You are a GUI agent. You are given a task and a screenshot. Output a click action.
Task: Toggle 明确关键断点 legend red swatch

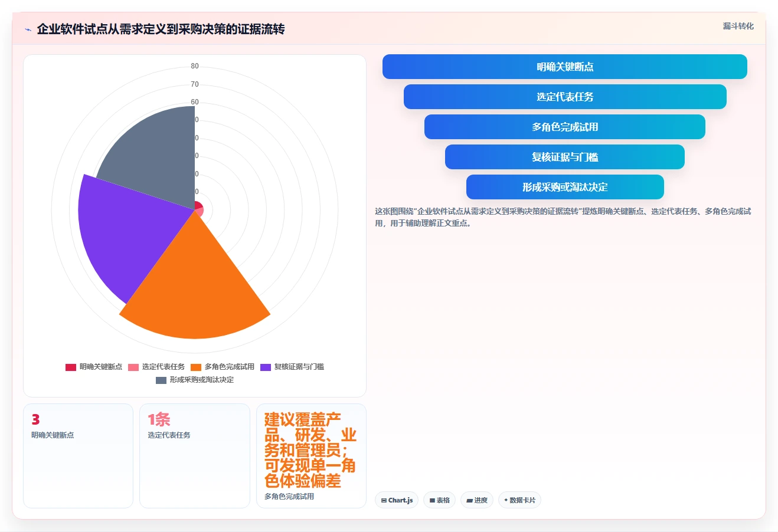71,367
